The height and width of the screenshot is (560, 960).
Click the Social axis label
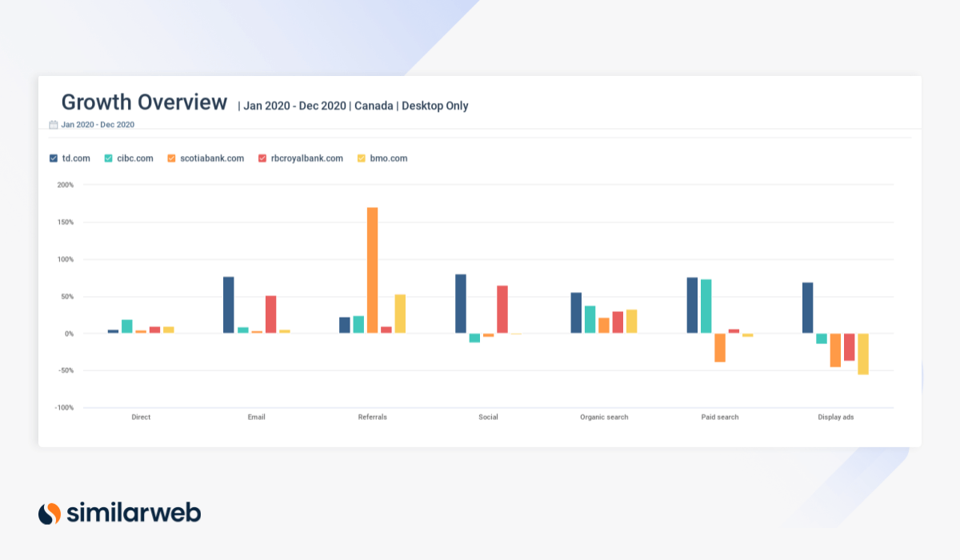[x=488, y=417]
